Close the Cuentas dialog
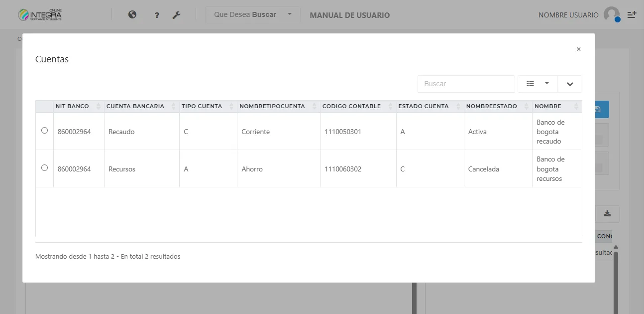Image resolution: width=644 pixels, height=314 pixels. 578,49
